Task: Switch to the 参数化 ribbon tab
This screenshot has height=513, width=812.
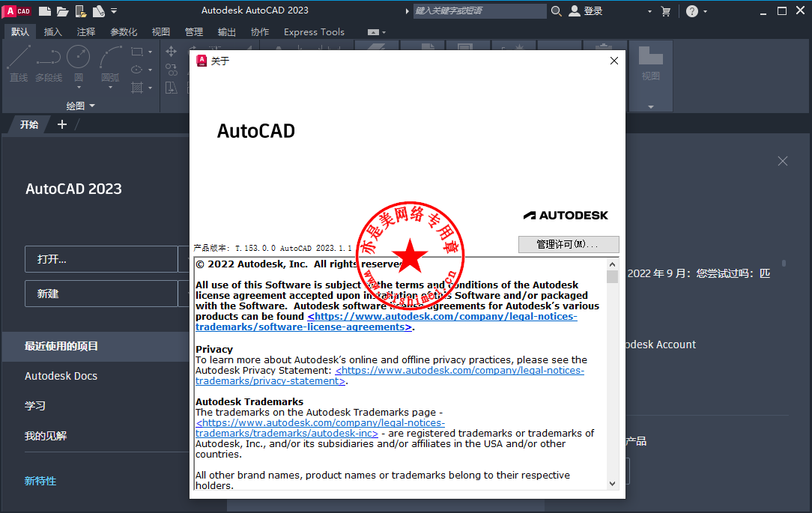Action: coord(124,32)
